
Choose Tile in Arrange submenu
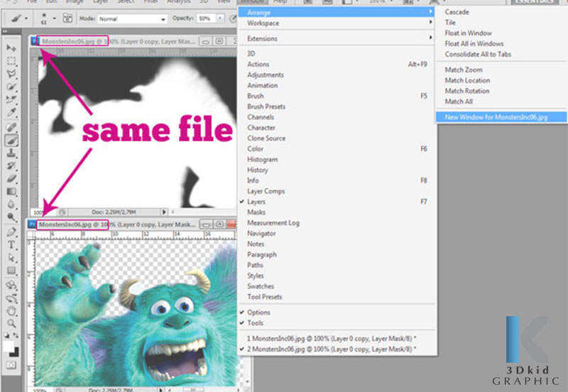point(501,23)
